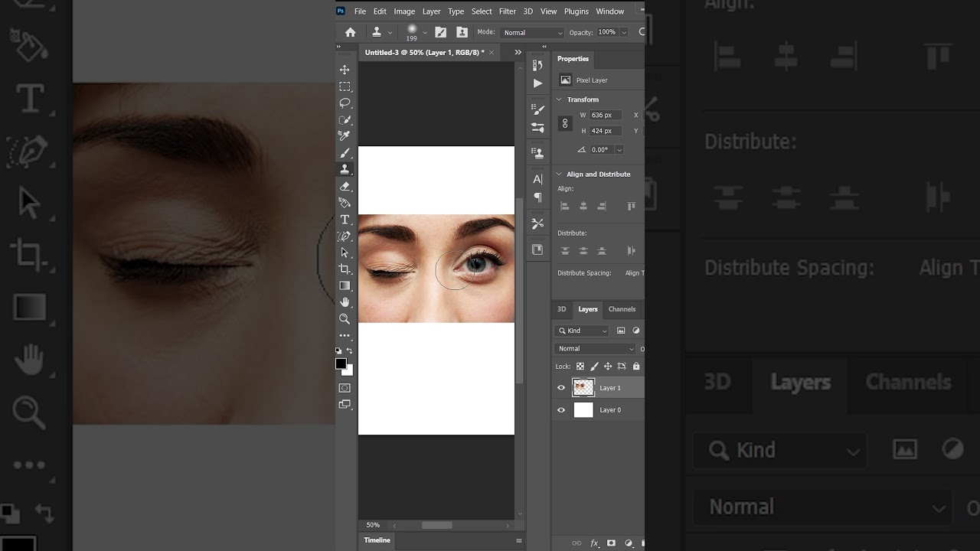
Task: Link layers using chain icon at panel bottom
Action: [577, 543]
